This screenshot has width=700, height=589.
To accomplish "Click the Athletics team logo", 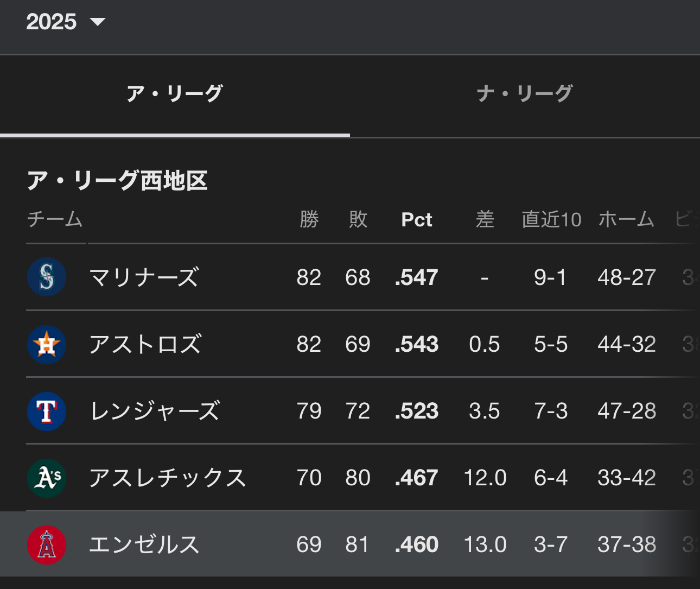I will 47,478.
